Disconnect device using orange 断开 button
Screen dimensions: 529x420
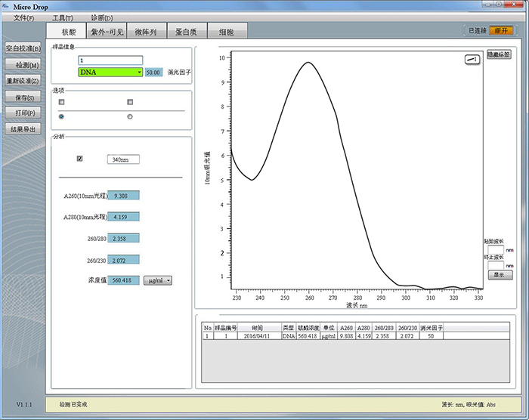pos(501,30)
